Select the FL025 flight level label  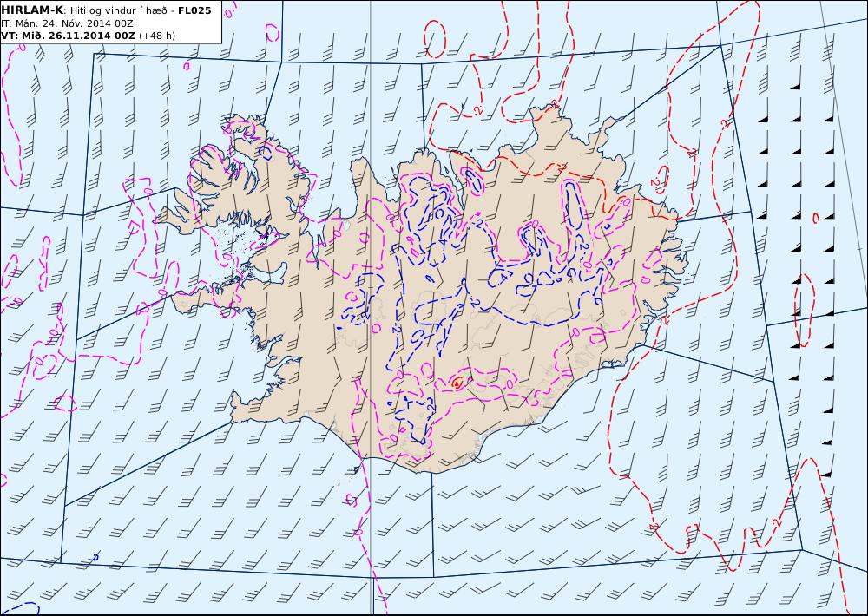pos(194,10)
